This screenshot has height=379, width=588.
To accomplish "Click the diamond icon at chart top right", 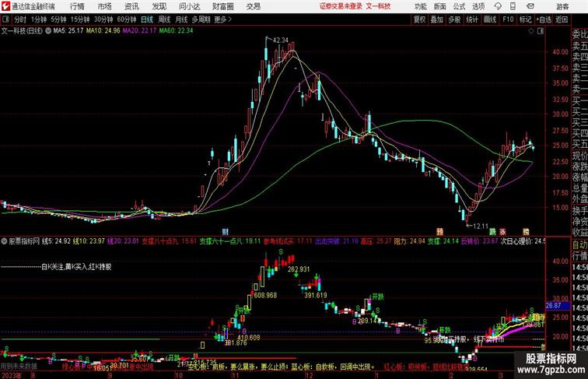I will click(x=531, y=31).
